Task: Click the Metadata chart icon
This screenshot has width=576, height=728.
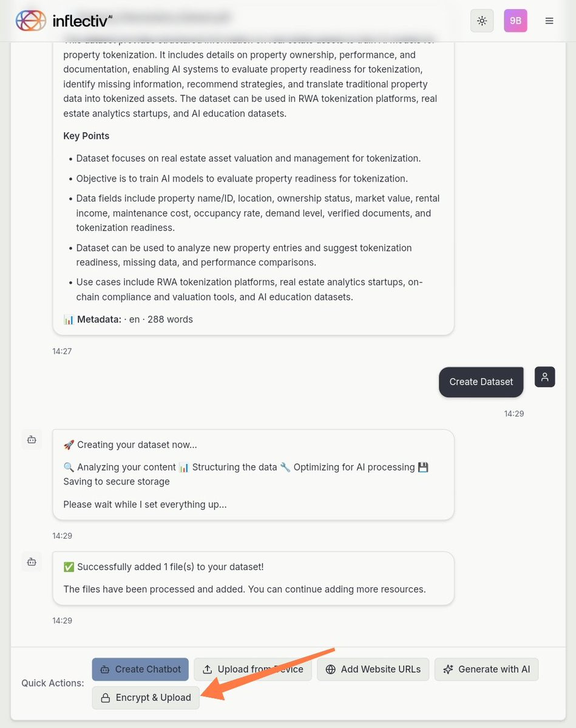Action: [x=69, y=320]
